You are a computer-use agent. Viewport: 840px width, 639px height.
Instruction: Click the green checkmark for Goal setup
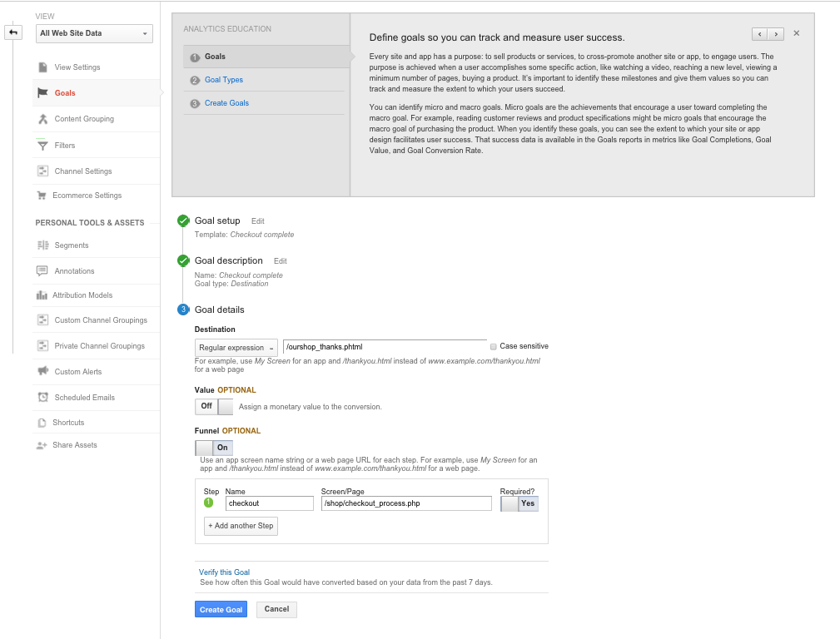point(183,220)
